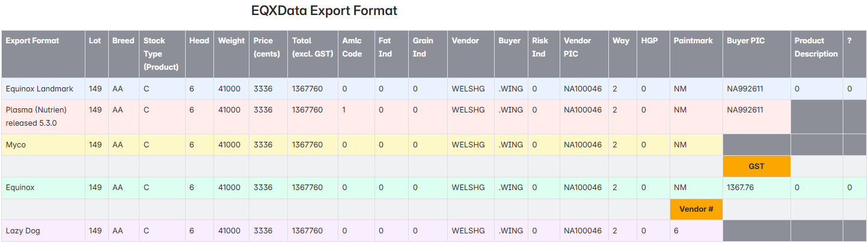Viewport: 868px width, 243px height.
Task: Select the Equinox Landmark row name
Action: tap(40, 89)
